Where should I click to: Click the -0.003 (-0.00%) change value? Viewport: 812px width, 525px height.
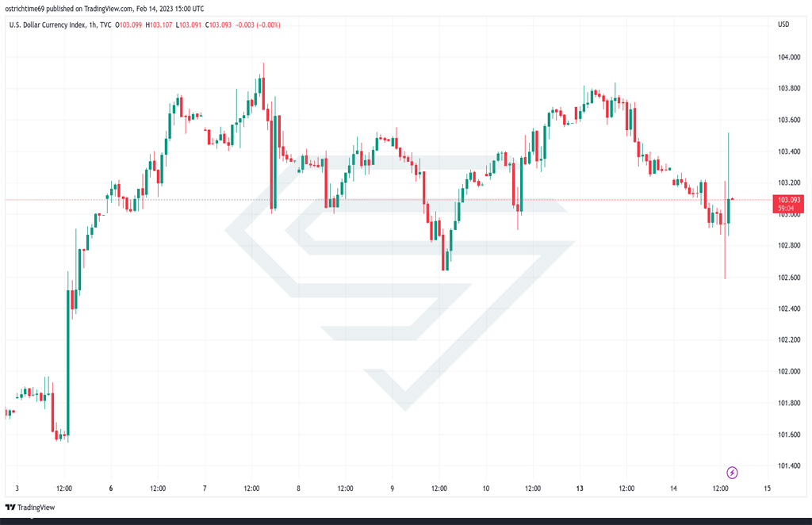tap(258, 25)
